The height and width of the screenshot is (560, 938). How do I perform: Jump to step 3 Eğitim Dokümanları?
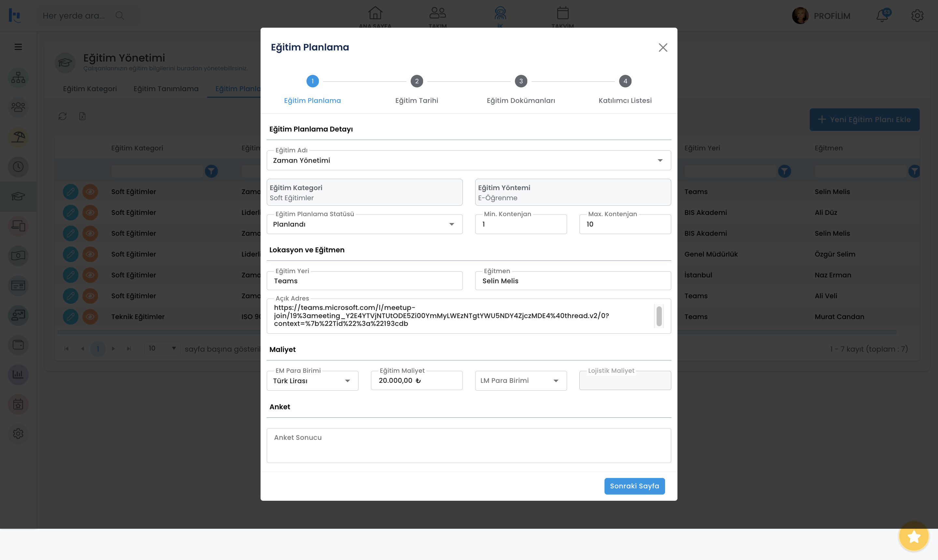pos(520,81)
